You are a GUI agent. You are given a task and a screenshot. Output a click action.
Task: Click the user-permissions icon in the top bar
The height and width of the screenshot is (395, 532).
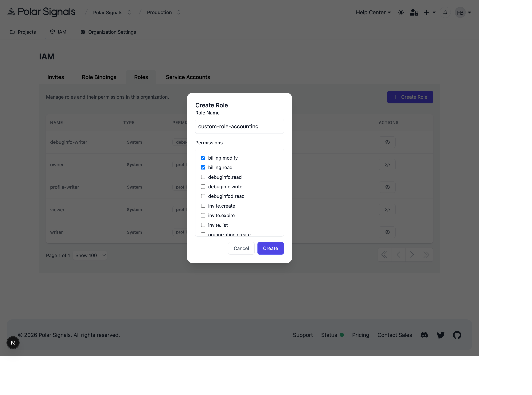coord(414,12)
